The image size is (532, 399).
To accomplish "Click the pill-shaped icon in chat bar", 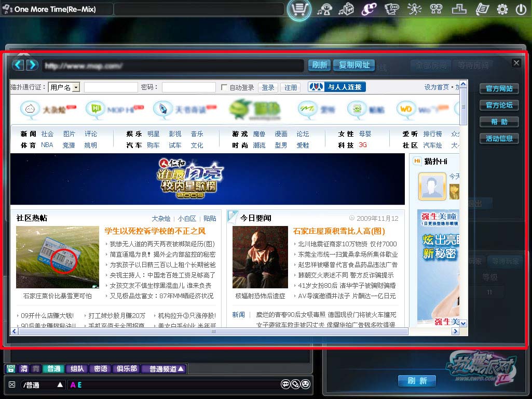I will coord(295,384).
